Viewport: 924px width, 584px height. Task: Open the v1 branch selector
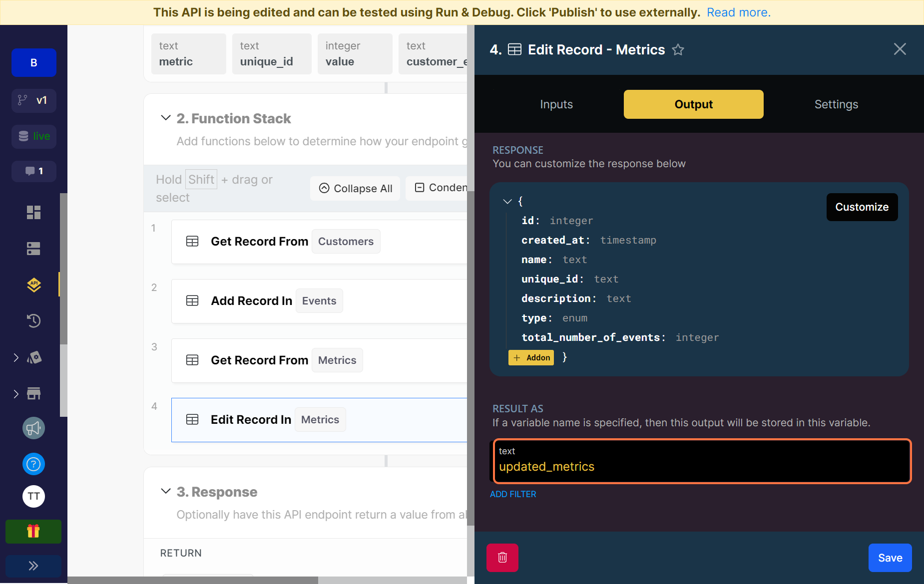pos(34,100)
